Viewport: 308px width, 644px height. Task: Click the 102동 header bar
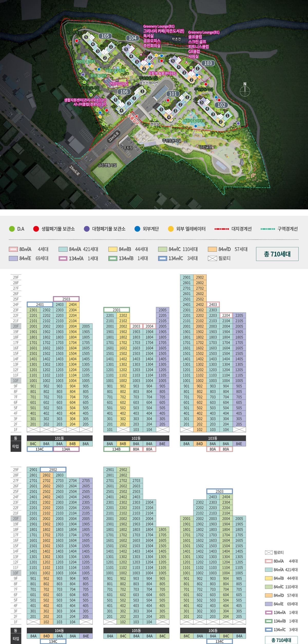point(136,438)
